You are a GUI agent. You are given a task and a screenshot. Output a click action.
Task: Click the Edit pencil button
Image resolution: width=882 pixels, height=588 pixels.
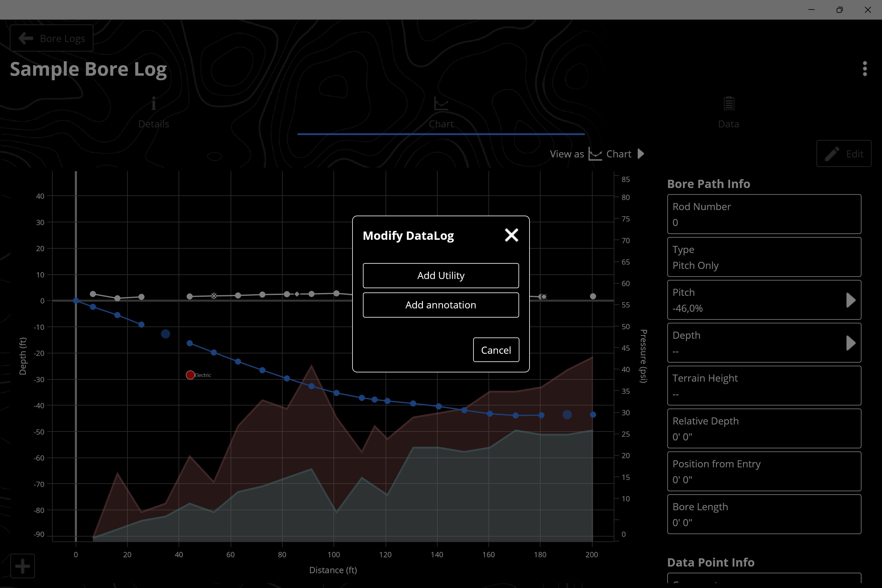tap(844, 154)
